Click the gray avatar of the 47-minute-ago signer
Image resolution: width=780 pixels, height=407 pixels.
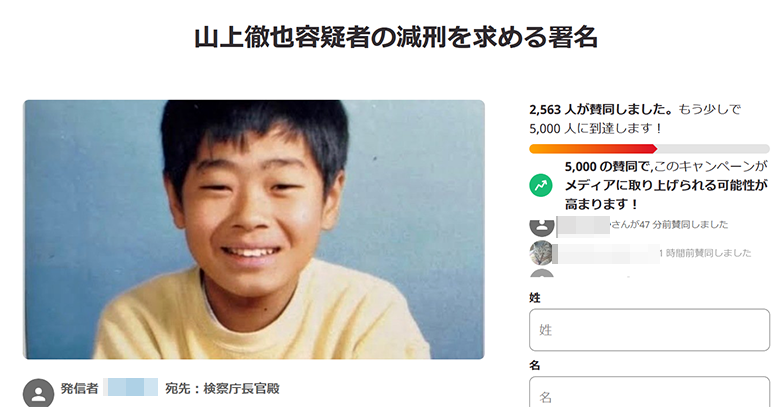(542, 227)
